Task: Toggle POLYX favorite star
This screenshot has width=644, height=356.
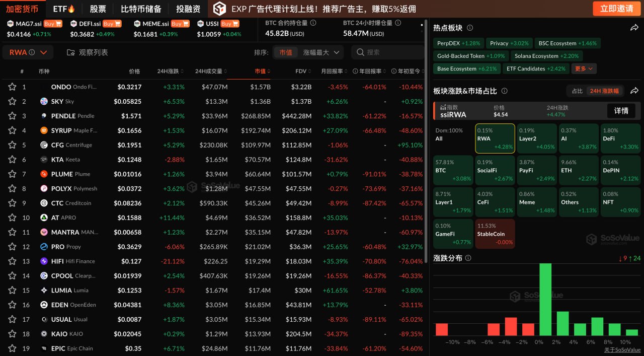Action: pos(12,189)
